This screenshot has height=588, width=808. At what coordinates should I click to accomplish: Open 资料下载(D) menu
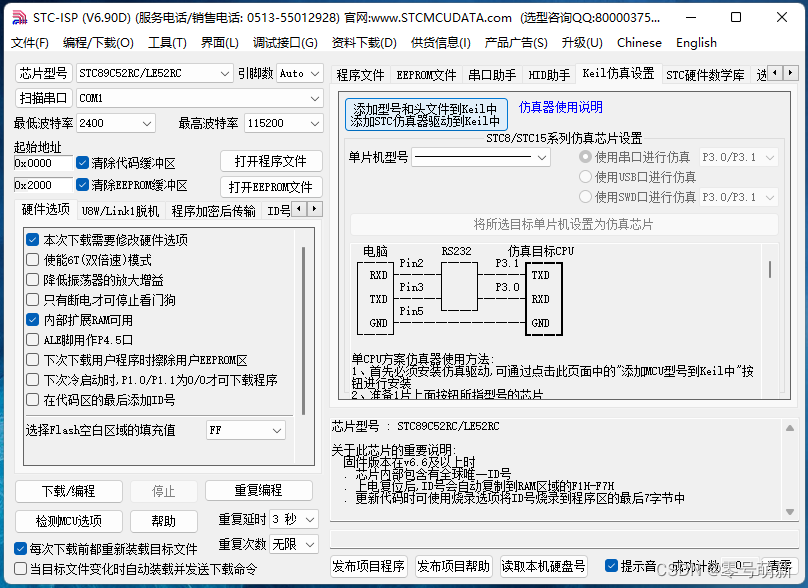[364, 43]
